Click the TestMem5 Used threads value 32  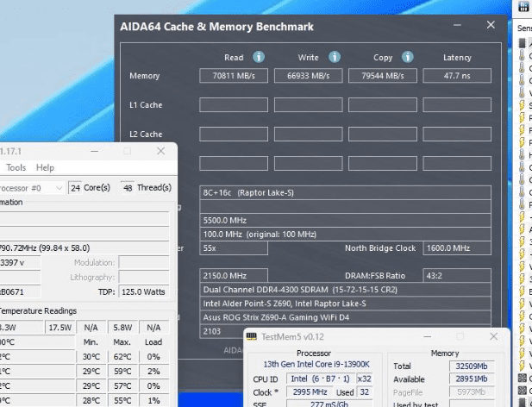[365, 392]
